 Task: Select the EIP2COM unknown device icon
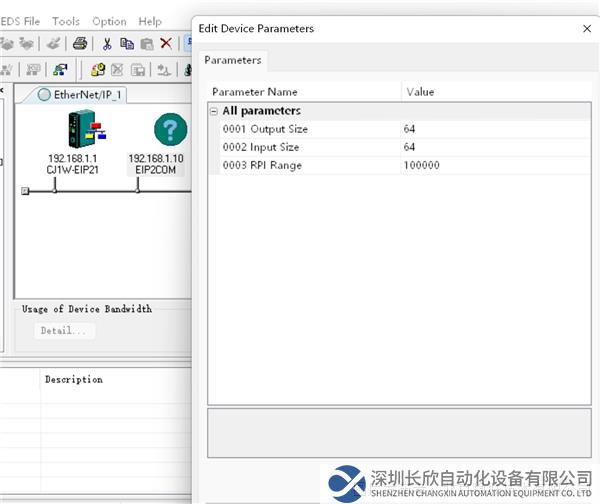click(x=170, y=130)
